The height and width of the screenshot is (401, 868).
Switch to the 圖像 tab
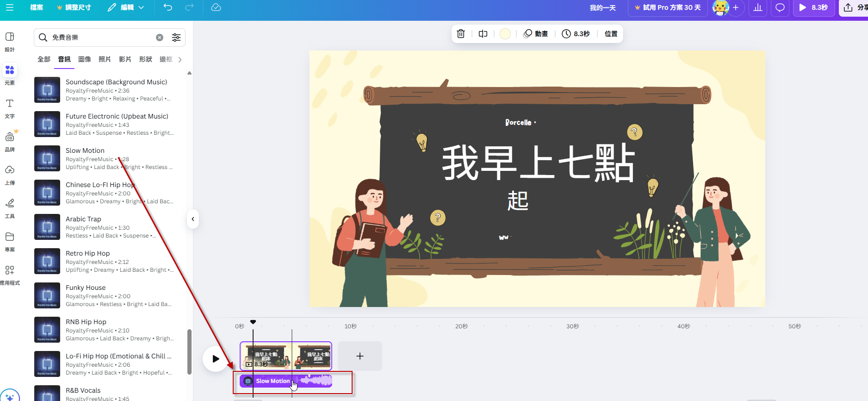(85, 59)
